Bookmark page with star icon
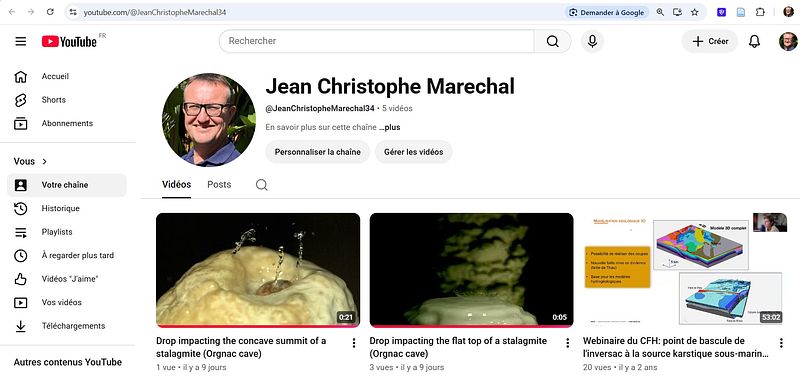This screenshot has height=377, width=800. point(694,12)
